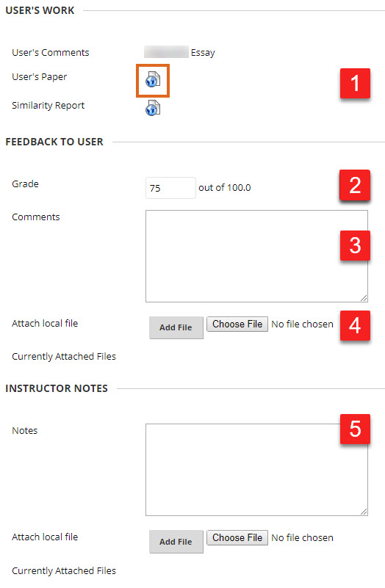The width and height of the screenshot is (385, 588).
Task: Click Choose File in Instructor Notes section
Action: pos(237,538)
